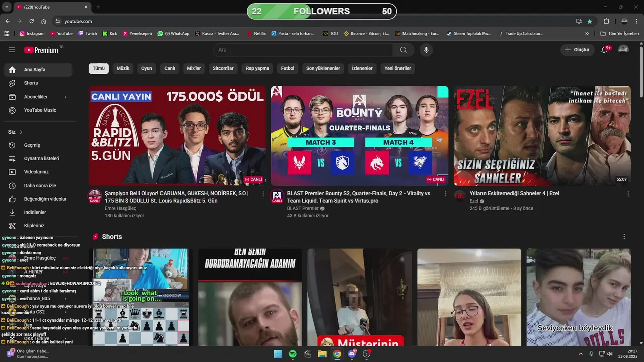The width and height of the screenshot is (644, 362).
Task: Open YouTube Music in sidebar
Action: click(38, 110)
